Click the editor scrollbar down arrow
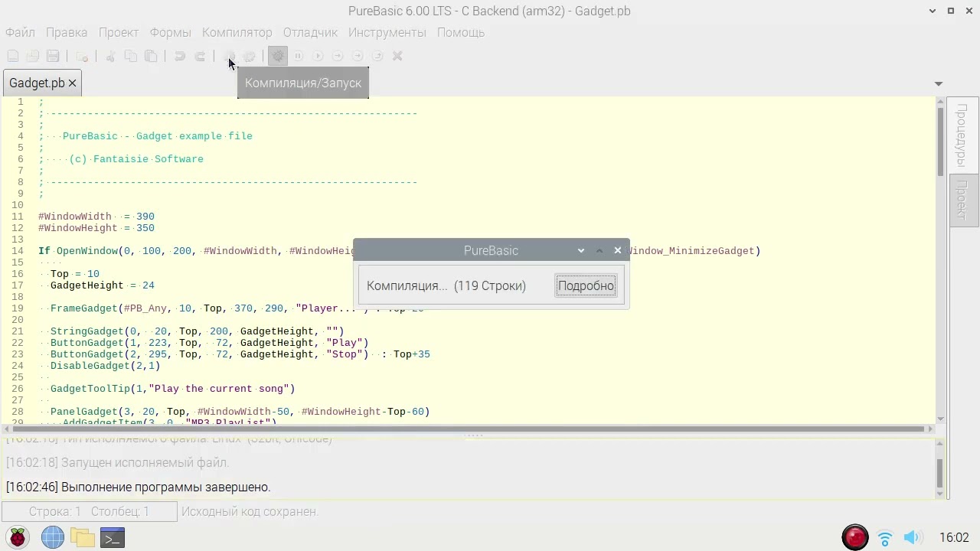 pos(940,419)
